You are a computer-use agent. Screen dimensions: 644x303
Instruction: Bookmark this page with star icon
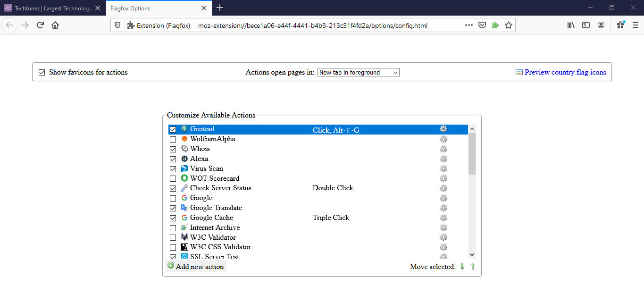(509, 25)
